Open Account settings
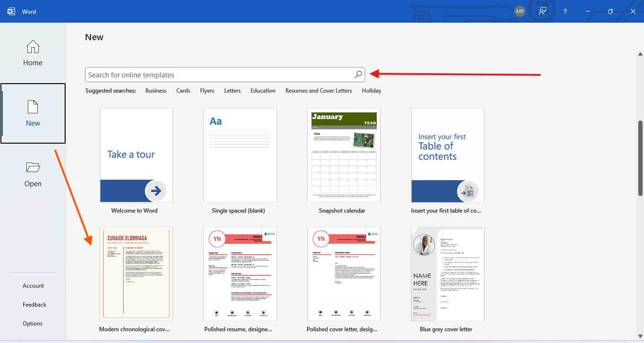This screenshot has width=644, height=343. [33, 285]
